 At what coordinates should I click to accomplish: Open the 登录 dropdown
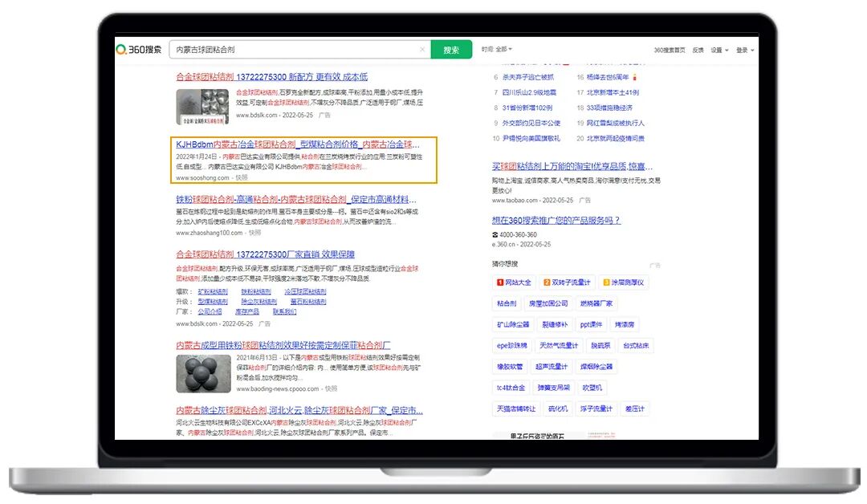point(745,50)
